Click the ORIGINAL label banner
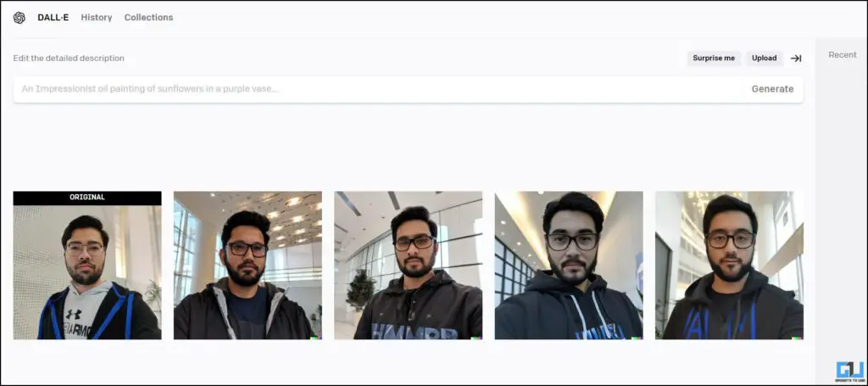The width and height of the screenshot is (868, 386). click(x=87, y=198)
